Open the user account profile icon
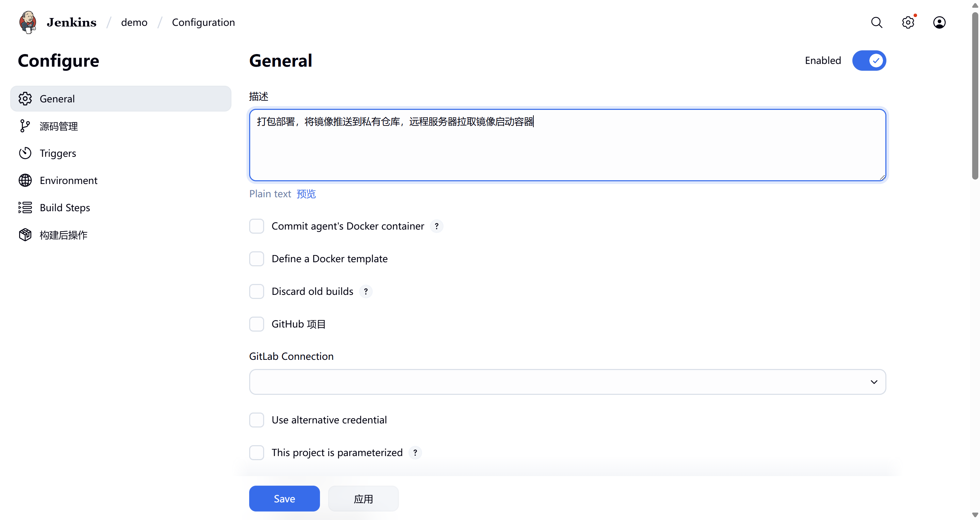The width and height of the screenshot is (980, 520). coord(939,22)
